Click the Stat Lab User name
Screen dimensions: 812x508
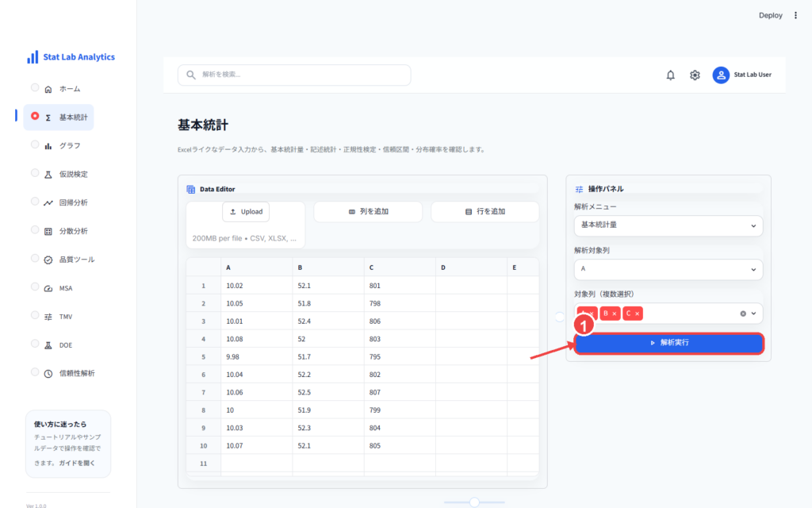pos(753,75)
